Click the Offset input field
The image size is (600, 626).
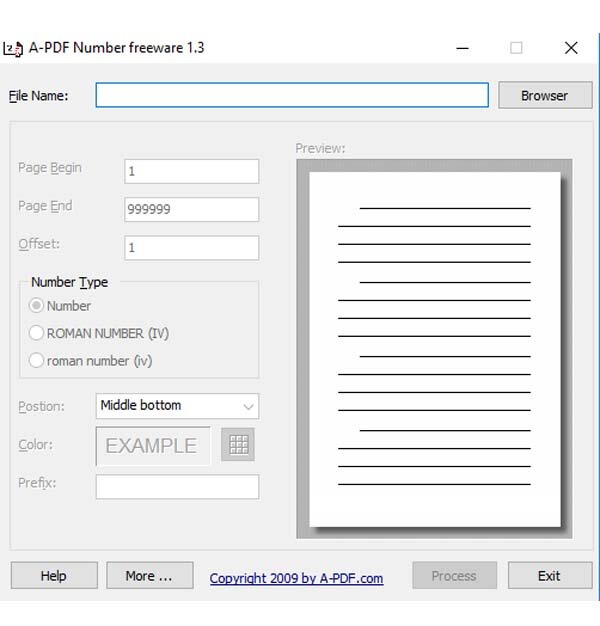coord(192,248)
